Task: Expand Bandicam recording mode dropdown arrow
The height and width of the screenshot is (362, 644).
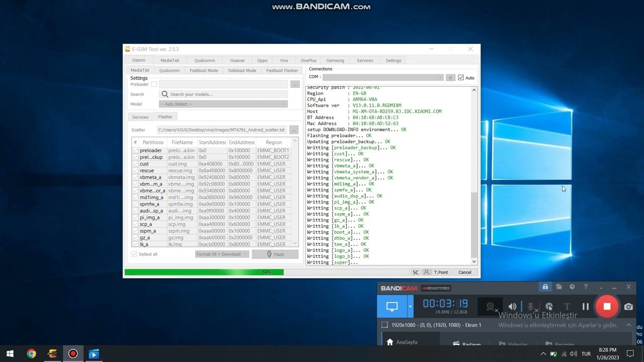Action: pyautogui.click(x=411, y=306)
